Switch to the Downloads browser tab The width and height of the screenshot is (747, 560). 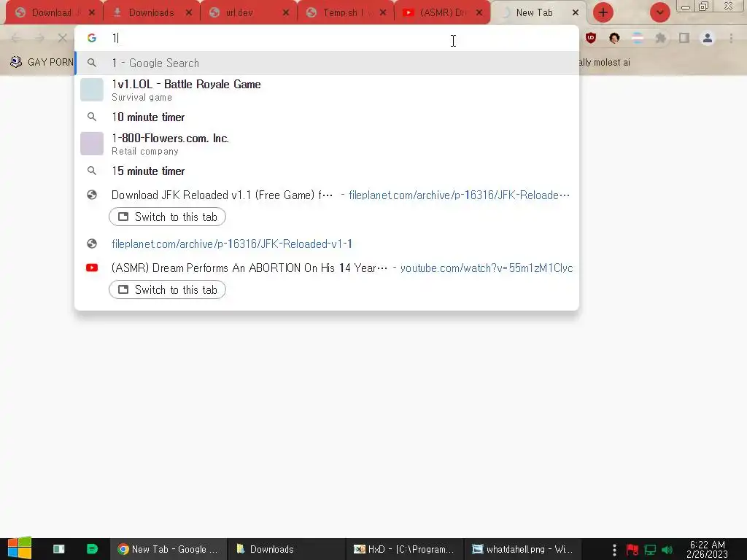pyautogui.click(x=151, y=13)
